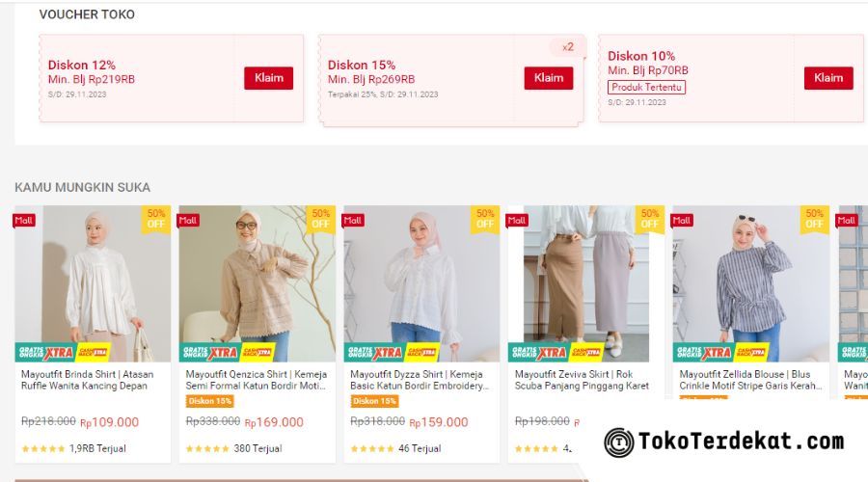Claim the Diskon 15% voucher
Image resolution: width=868 pixels, height=482 pixels.
coord(549,78)
